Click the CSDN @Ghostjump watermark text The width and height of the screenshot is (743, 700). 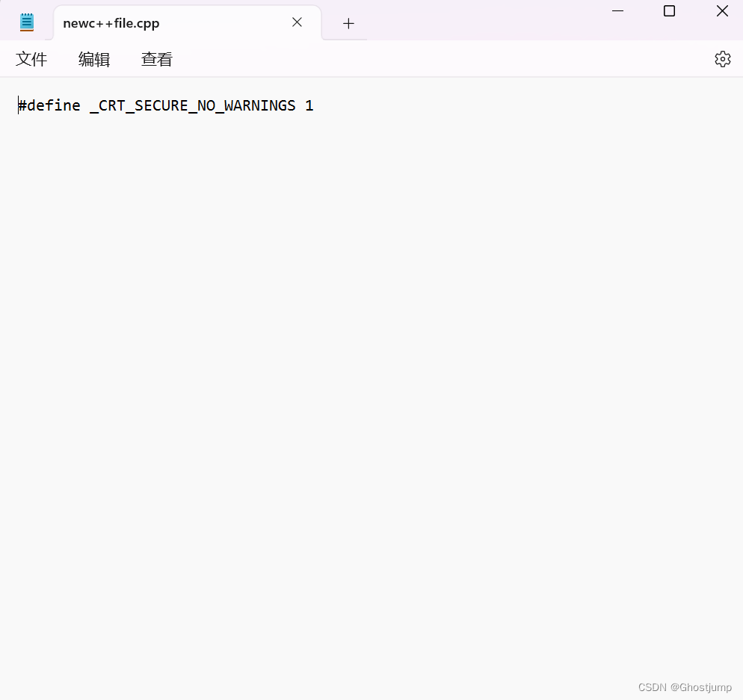tap(685, 687)
